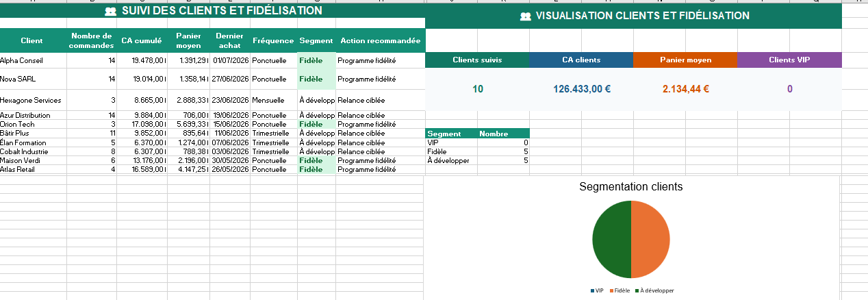The image size is (868, 300).
Task: Select the Action recommandée column header
Action: point(381,40)
